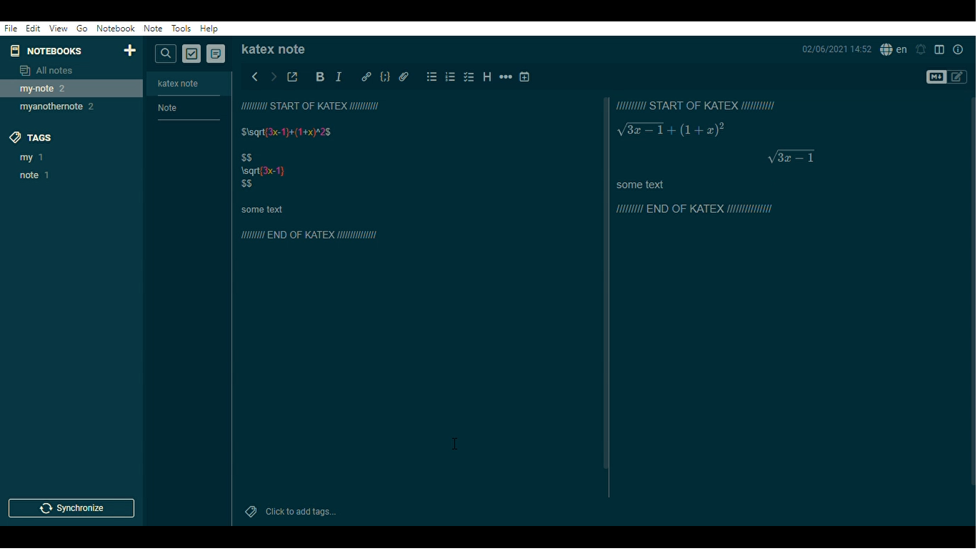Insert inline code with the {;} icon
The height and width of the screenshot is (551, 980).
pyautogui.click(x=385, y=76)
